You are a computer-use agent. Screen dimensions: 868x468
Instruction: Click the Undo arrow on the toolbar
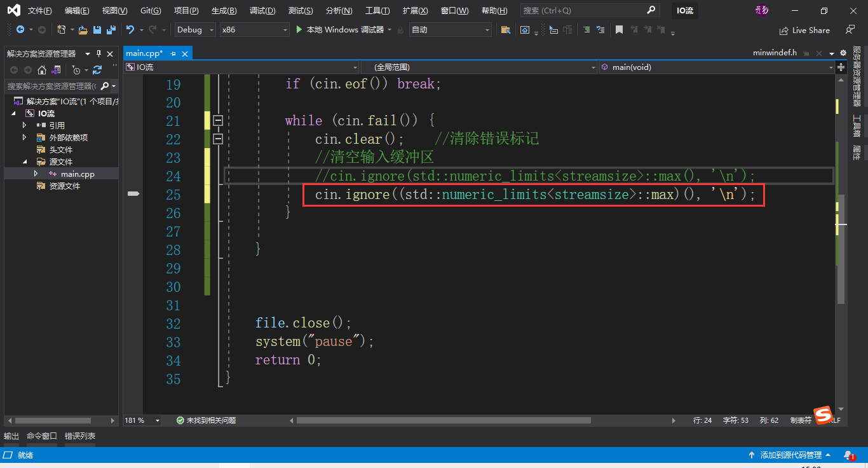[130, 30]
